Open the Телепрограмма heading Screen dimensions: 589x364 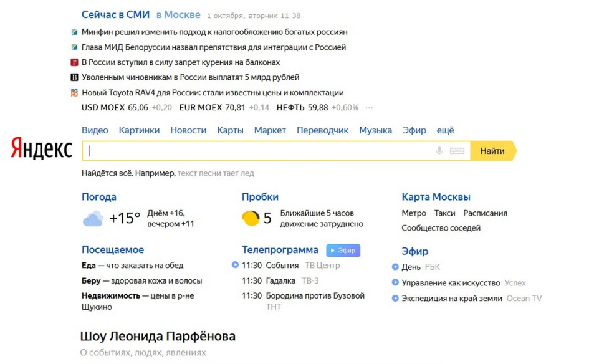click(280, 250)
